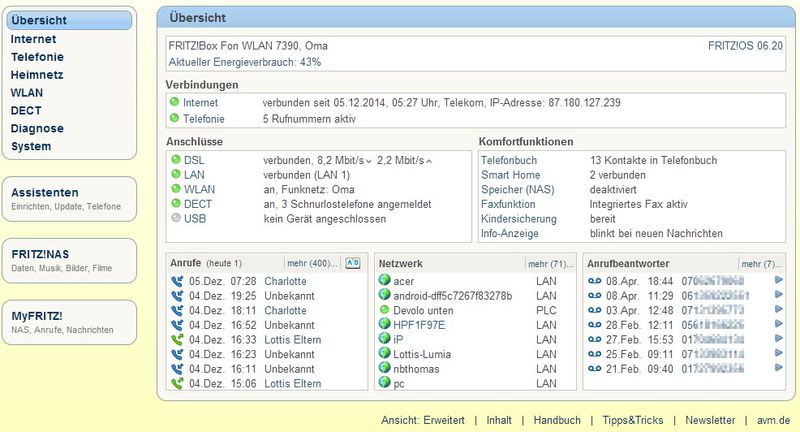The image size is (800, 432).
Task: Open the System menu in the sidebar
Action: (31, 146)
